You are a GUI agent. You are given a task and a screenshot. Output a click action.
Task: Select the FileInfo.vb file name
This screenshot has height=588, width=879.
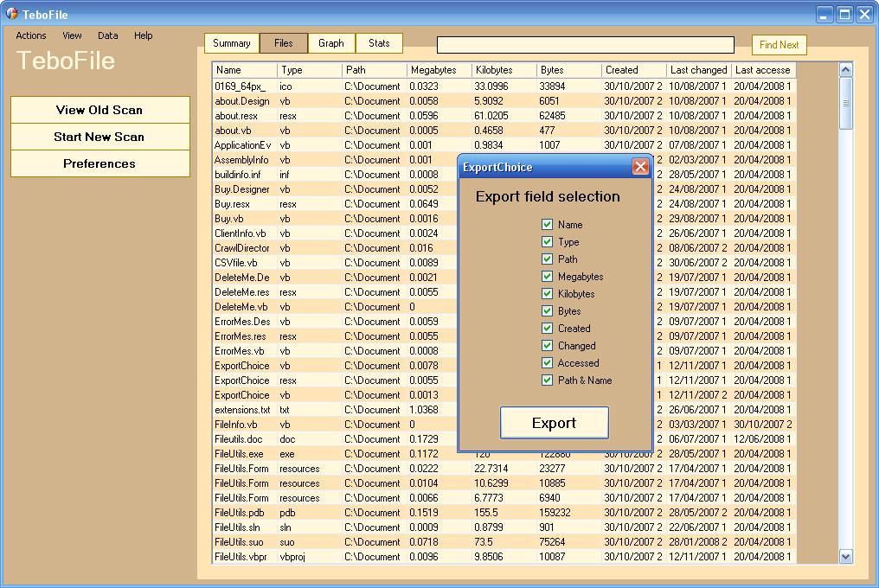pyautogui.click(x=236, y=425)
